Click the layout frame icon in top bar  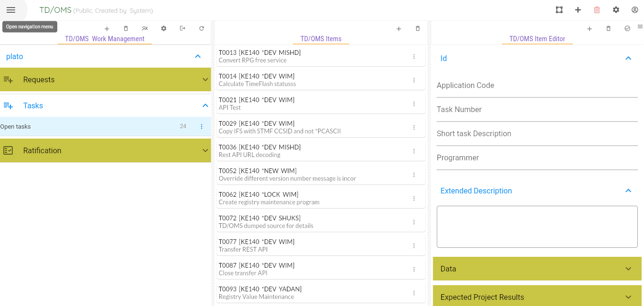pos(559,10)
